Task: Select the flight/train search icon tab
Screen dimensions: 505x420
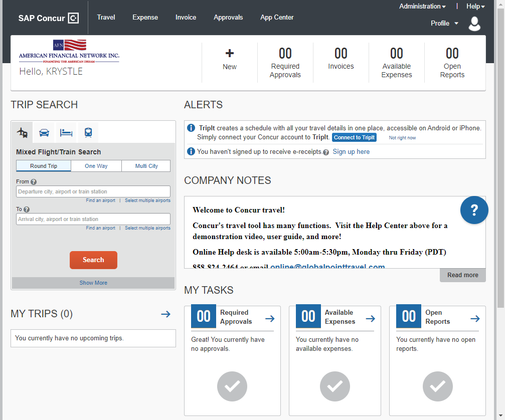Action: (22, 132)
